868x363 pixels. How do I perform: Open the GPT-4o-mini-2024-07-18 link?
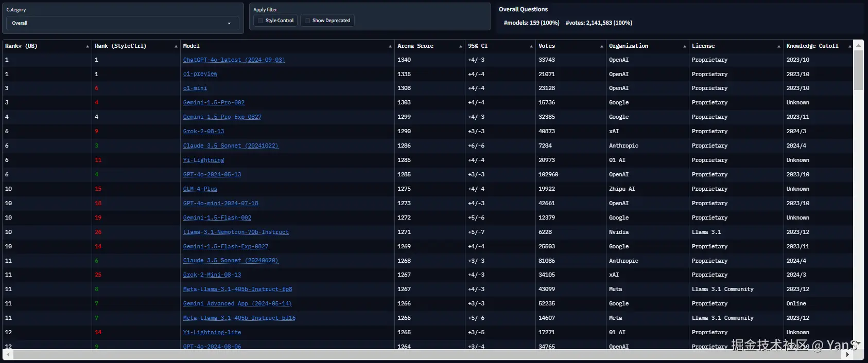click(220, 204)
